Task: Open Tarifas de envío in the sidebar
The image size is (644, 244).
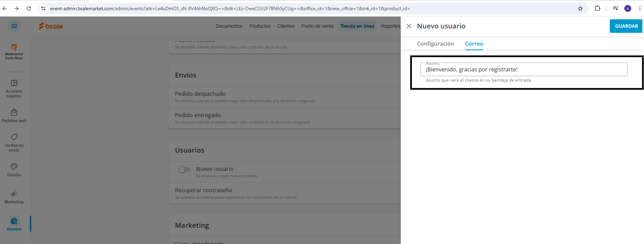Action: tap(14, 142)
